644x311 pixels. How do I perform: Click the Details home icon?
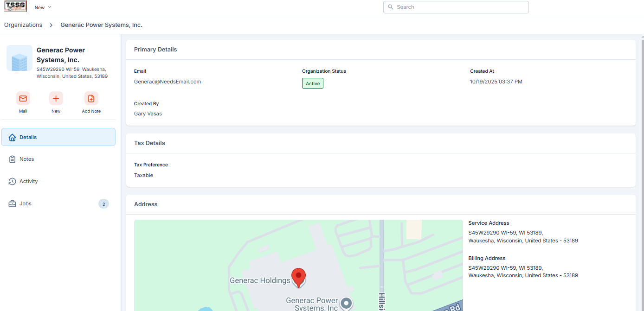(13, 137)
